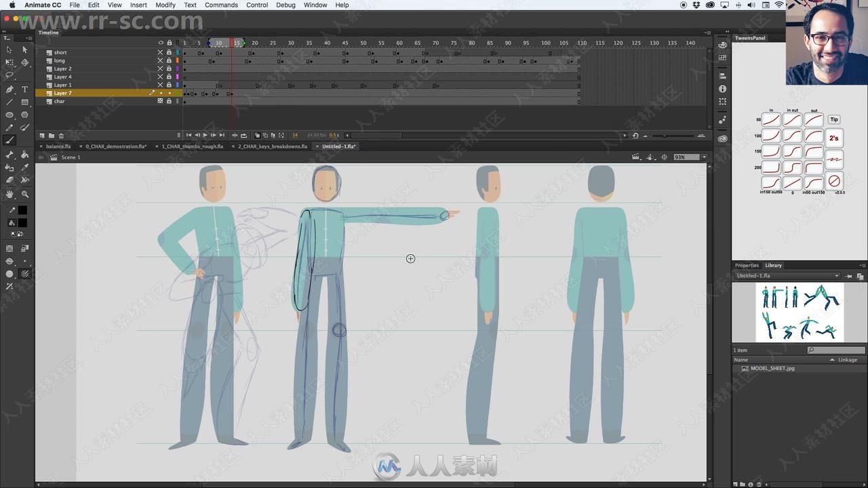Select the Text tool
868x488 pixels.
24,89
